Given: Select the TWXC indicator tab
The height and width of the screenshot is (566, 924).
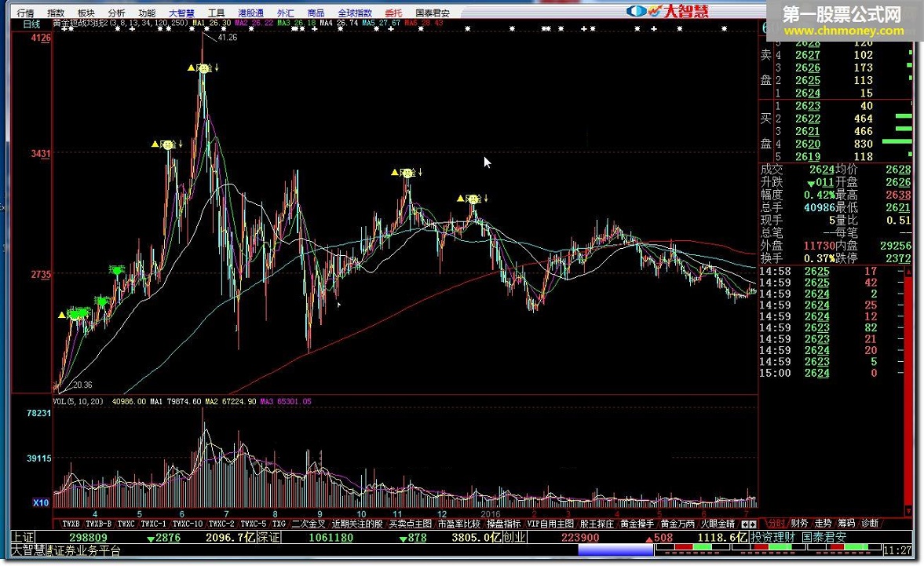Looking at the screenshot, I should point(126,524).
